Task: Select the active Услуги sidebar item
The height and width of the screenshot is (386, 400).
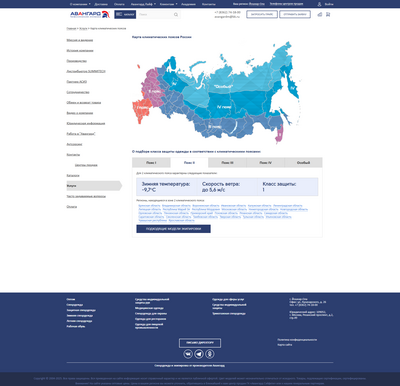Action: click(94, 186)
